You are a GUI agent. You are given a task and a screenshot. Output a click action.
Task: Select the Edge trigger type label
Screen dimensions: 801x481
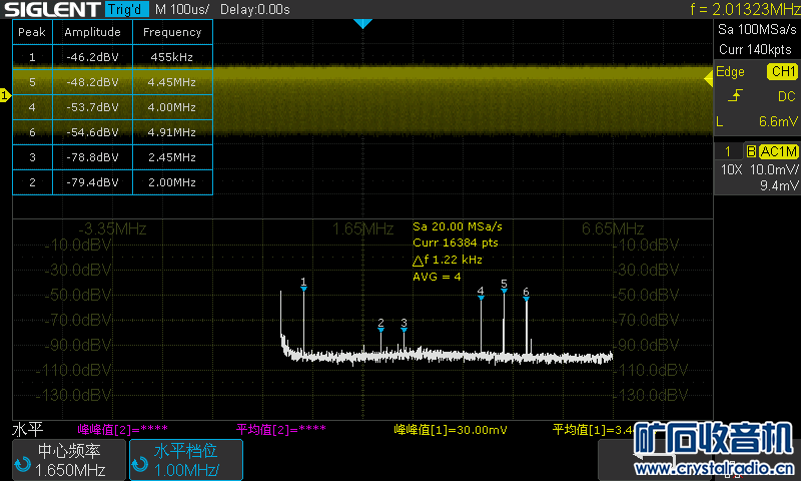pos(731,72)
